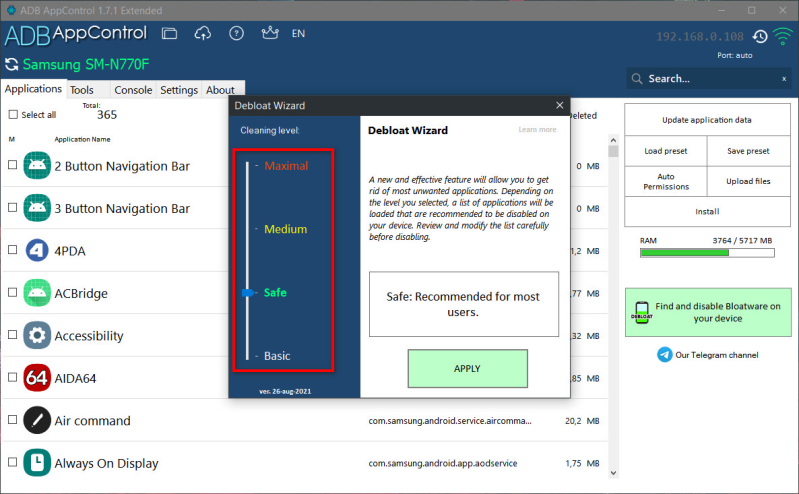Click the green Wi-Fi connection icon
This screenshot has width=799, height=494.
click(x=782, y=37)
